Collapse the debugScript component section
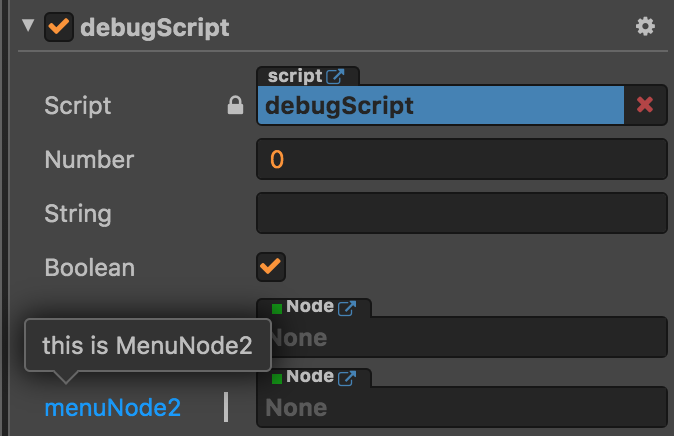Screen dimensions: 674x436 (x=27, y=27)
